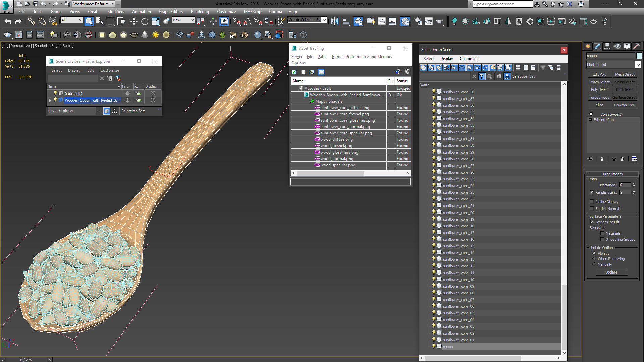Collapse the TurboSmooth rollout header

(x=611, y=174)
